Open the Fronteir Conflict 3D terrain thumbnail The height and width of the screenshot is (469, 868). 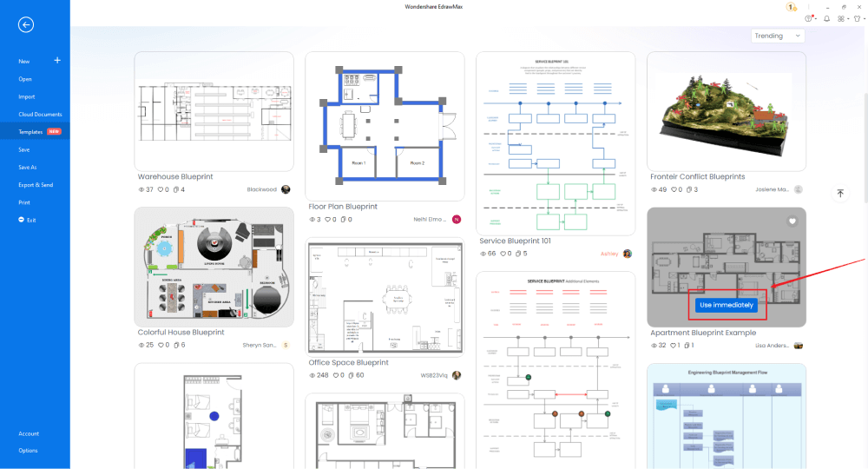pyautogui.click(x=727, y=111)
